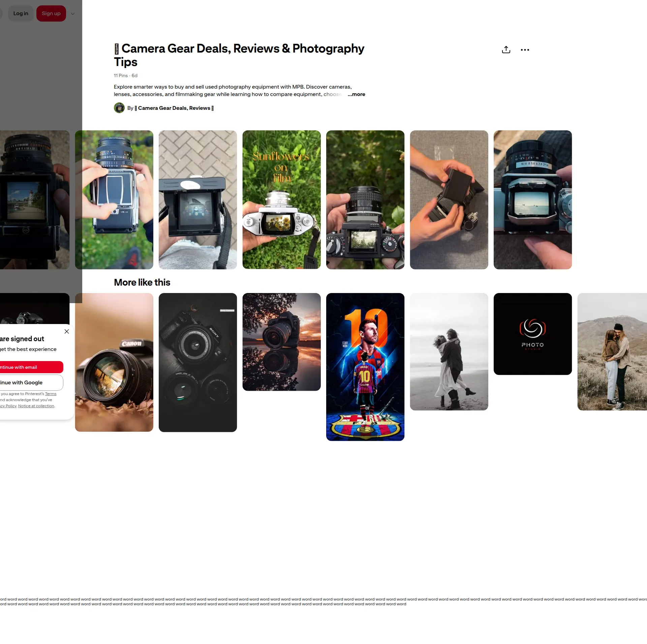Open the hands holding black camera pin

(x=449, y=200)
